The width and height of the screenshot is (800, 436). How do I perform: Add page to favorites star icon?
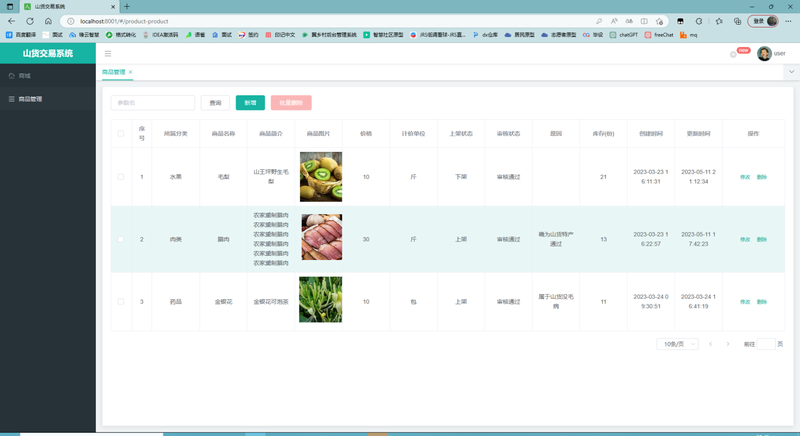(659, 21)
